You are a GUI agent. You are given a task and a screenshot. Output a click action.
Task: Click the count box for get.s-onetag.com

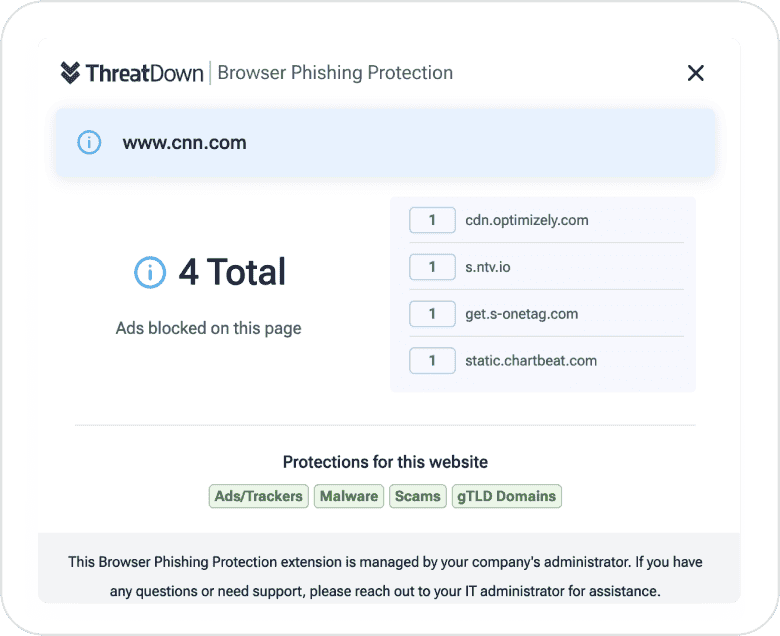432,314
